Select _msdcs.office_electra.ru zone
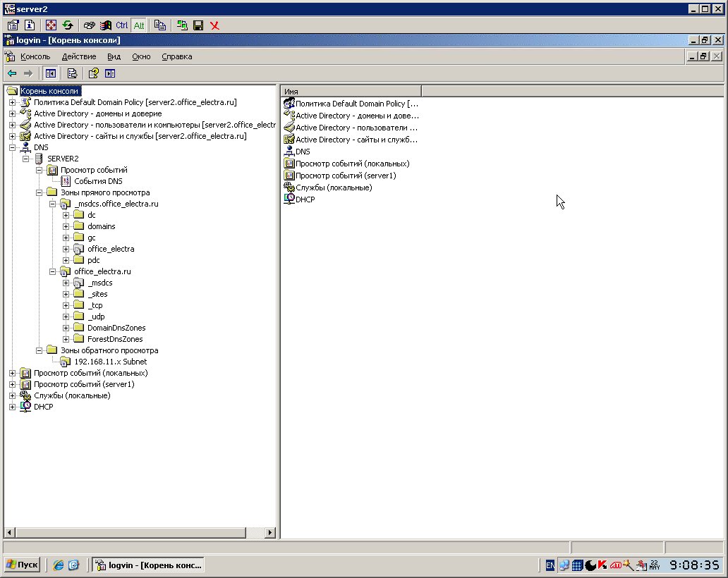Image resolution: width=728 pixels, height=578 pixels. tap(116, 204)
